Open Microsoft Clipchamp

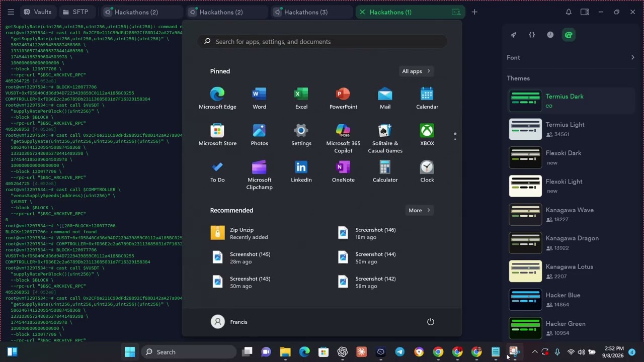(x=259, y=175)
